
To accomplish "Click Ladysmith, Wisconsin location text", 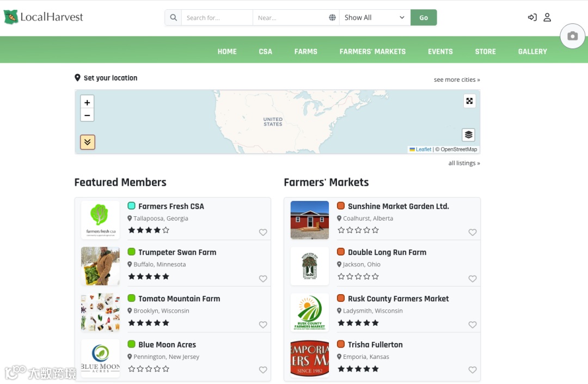I will [x=373, y=311].
